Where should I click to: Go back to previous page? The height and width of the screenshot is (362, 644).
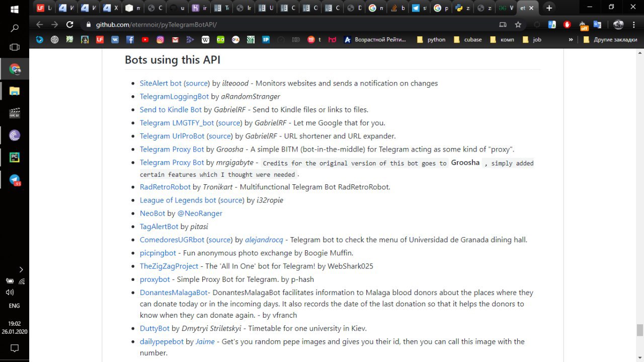coord(40,24)
